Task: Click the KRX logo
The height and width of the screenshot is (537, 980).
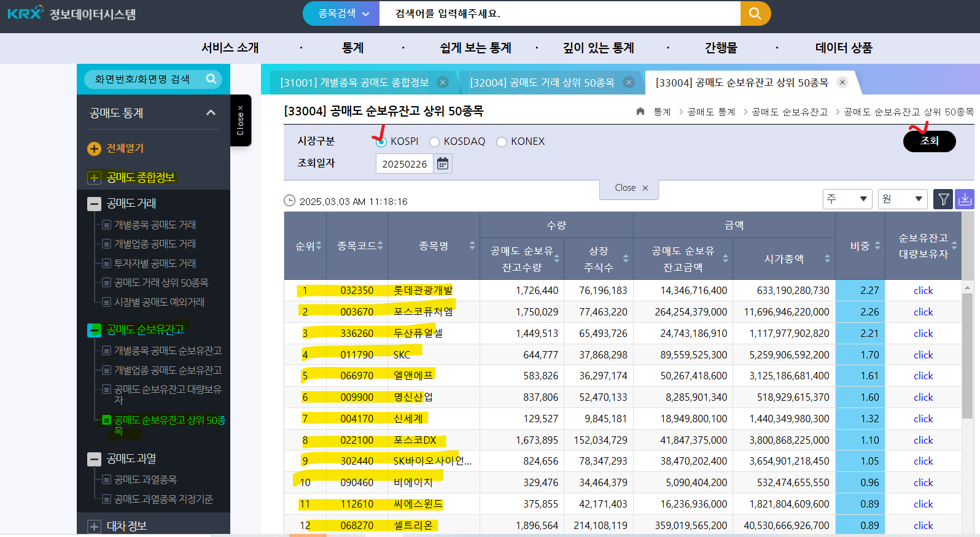Action: 26,13
